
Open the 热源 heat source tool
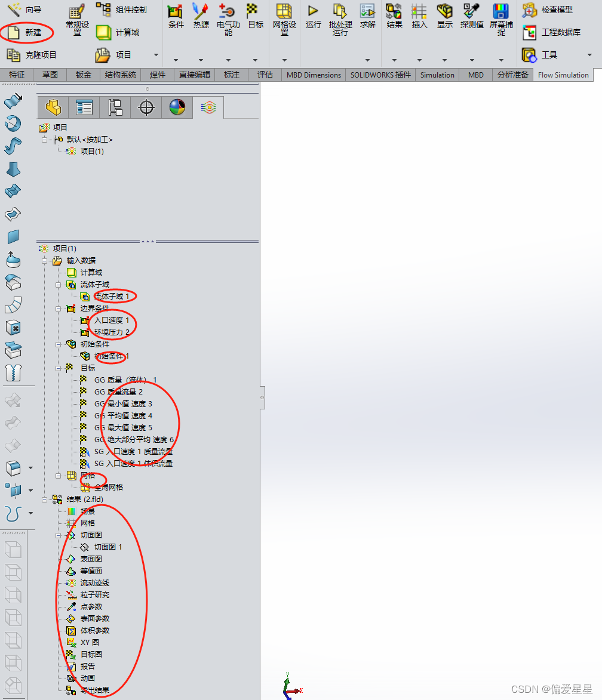(201, 16)
